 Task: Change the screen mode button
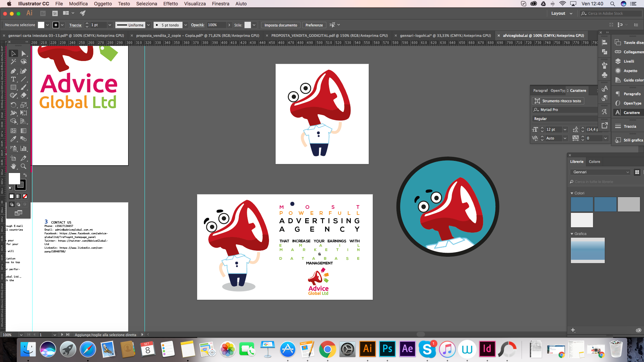pyautogui.click(x=18, y=213)
